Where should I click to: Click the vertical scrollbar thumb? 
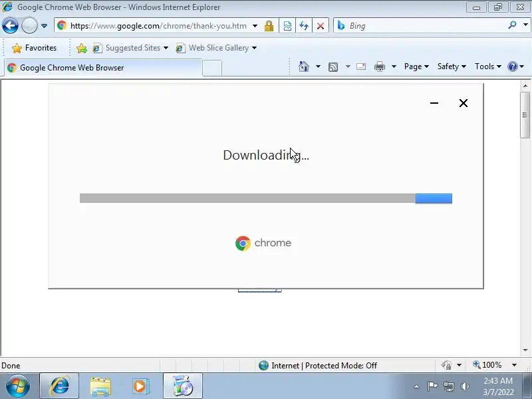click(525, 115)
